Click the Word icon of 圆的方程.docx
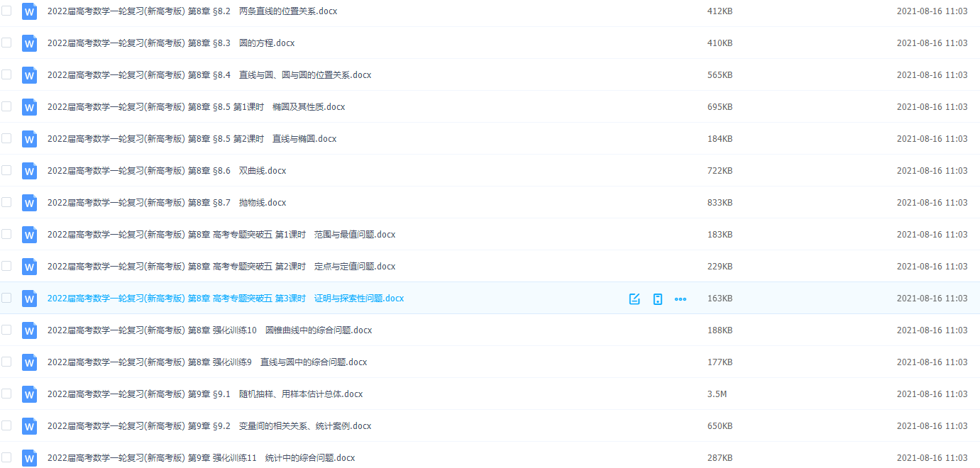980x468 pixels. 29,43
